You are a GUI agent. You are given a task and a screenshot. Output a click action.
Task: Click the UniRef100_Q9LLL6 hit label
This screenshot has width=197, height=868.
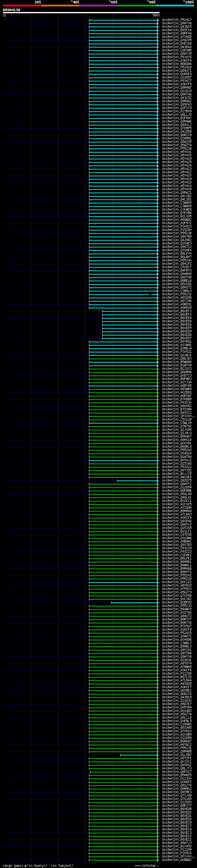177,718
